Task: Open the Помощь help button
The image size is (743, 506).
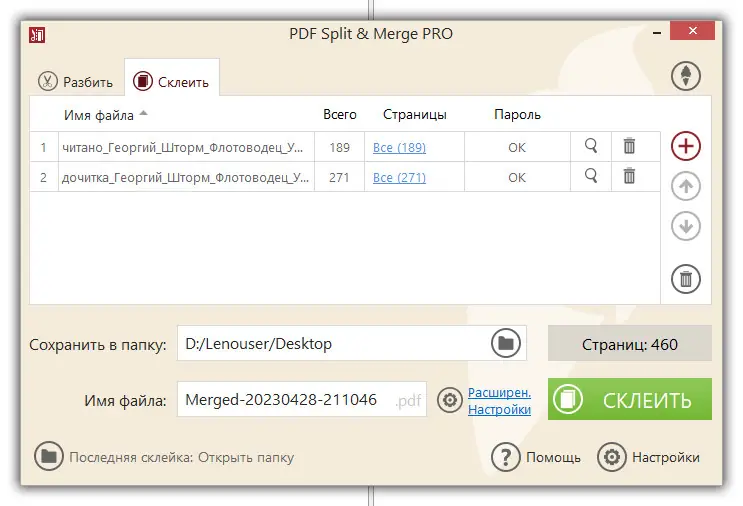Action: pos(536,457)
